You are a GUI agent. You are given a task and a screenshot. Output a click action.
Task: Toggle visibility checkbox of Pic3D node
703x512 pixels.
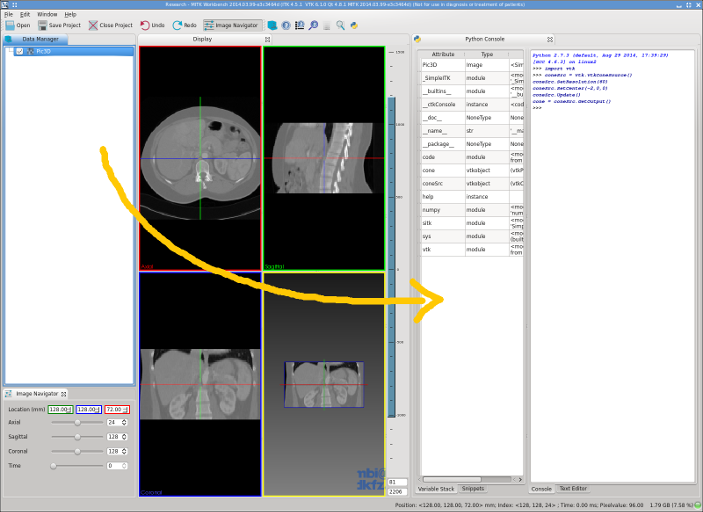(x=20, y=52)
